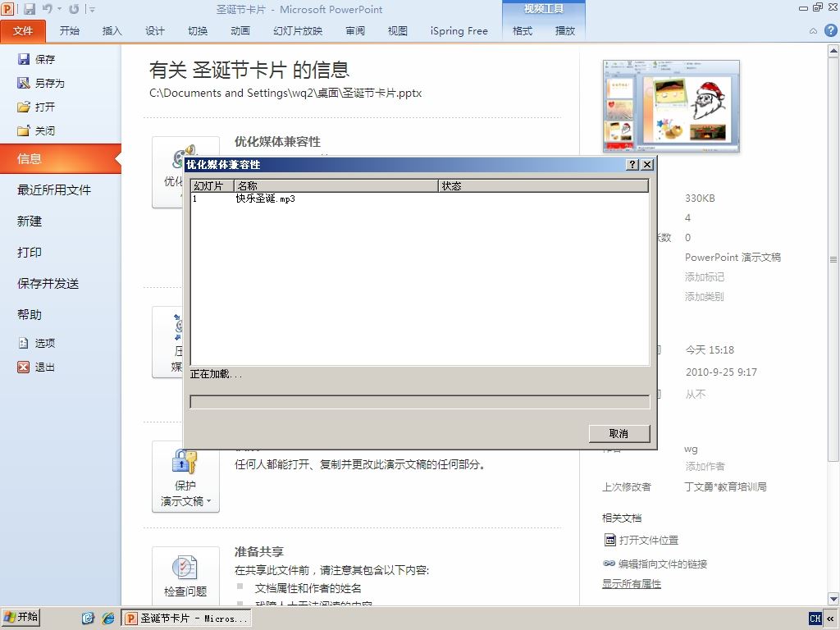
Task: Switch to the iSpring Free tab
Action: point(459,31)
